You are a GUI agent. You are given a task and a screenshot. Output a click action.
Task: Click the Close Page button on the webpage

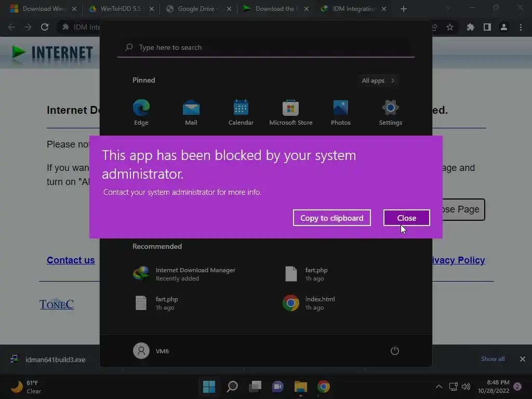(x=463, y=209)
